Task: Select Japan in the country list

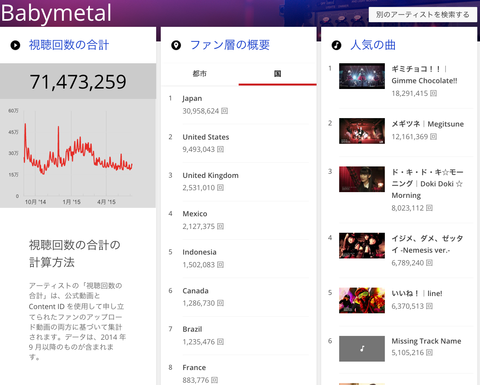Action: pyautogui.click(x=192, y=99)
